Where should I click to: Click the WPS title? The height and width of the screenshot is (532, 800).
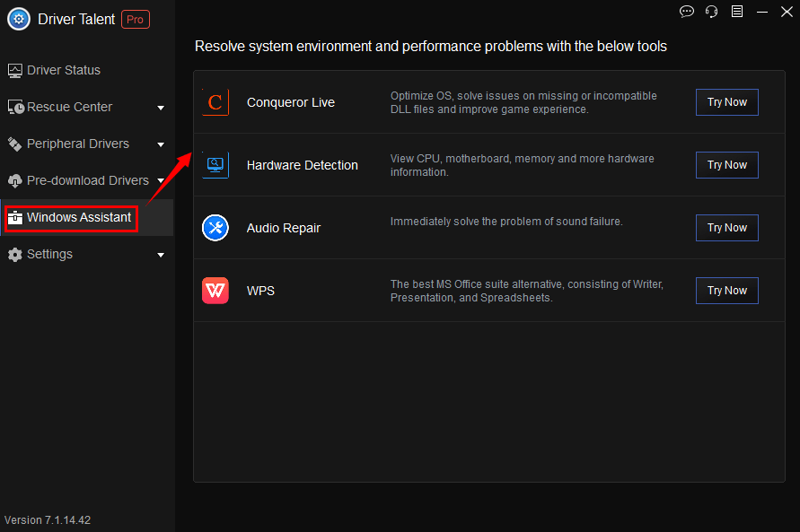tap(260, 291)
